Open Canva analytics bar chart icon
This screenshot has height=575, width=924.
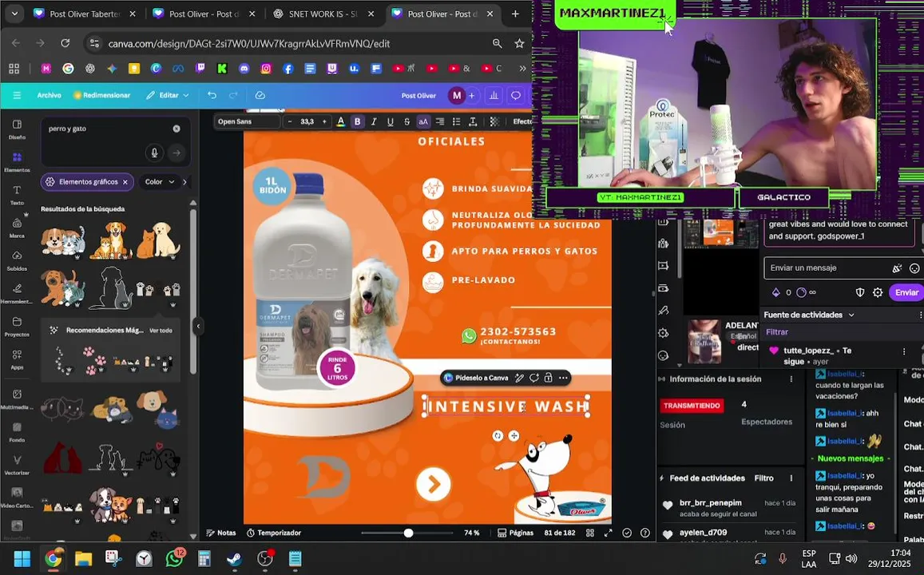point(494,96)
